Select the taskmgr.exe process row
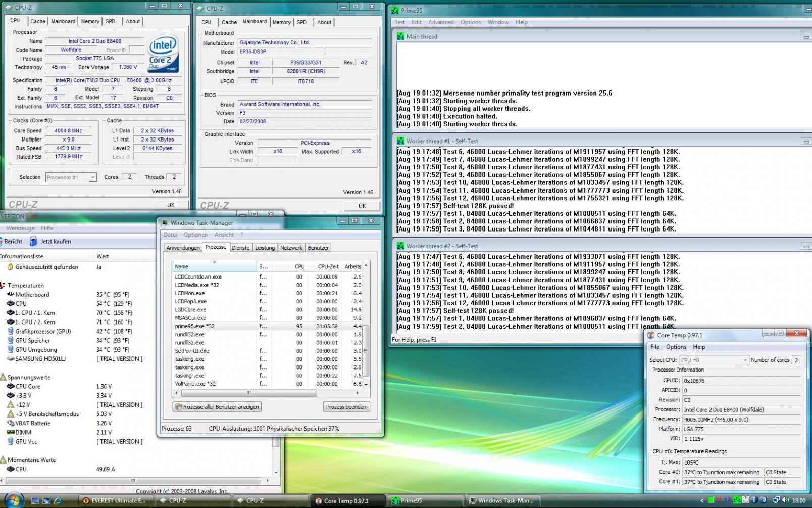This screenshot has width=812, height=508. click(x=268, y=376)
